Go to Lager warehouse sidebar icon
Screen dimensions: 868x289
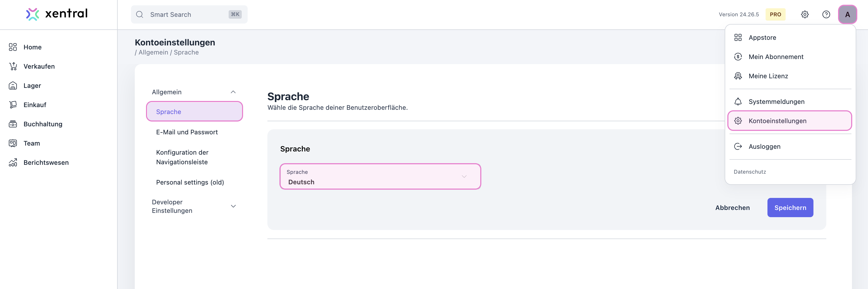[13, 85]
